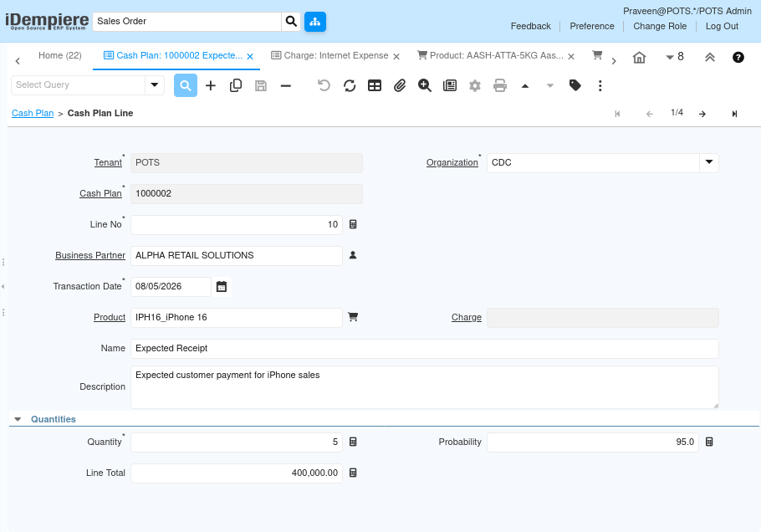
Task: Open the menu tree button
Action: coord(315,22)
